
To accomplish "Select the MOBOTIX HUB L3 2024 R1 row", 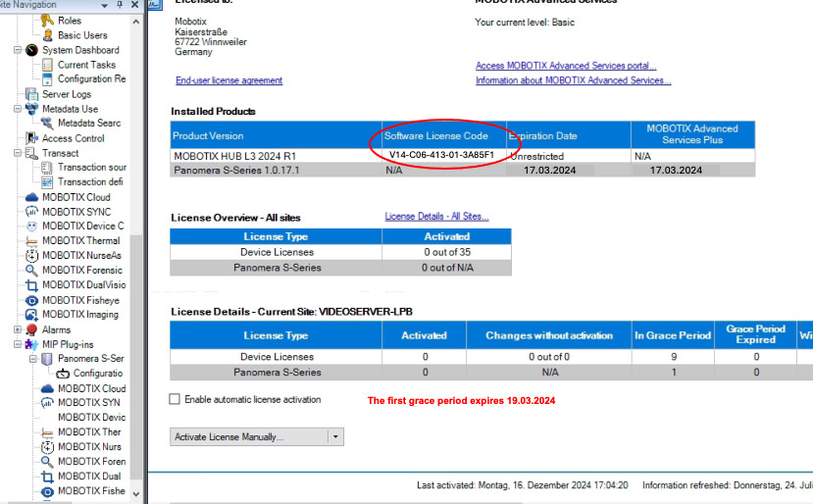I will coord(463,156).
